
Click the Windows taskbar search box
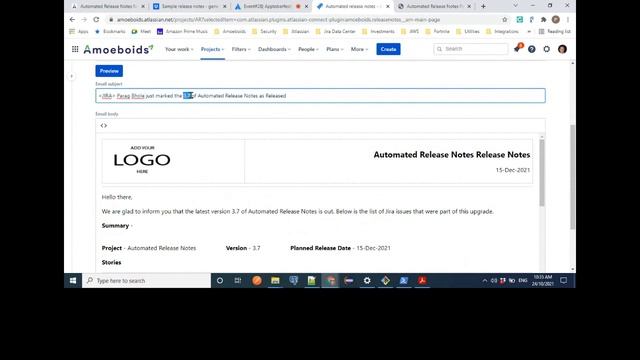coord(147,281)
